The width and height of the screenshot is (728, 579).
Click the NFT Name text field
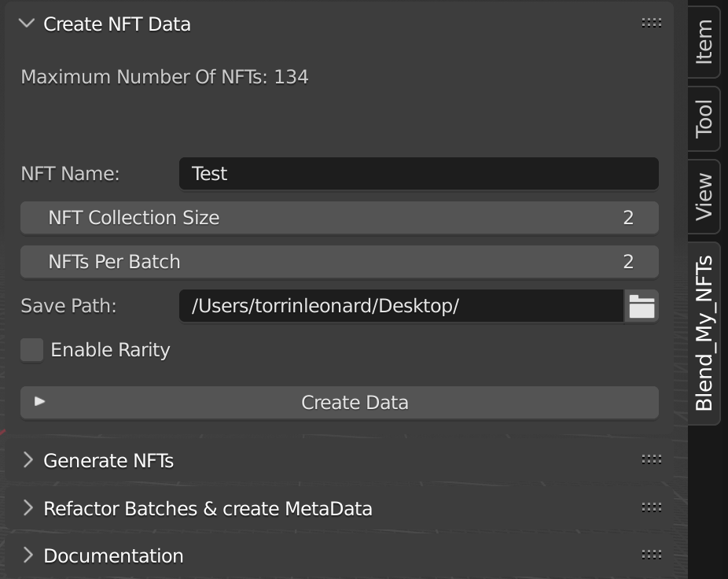419,174
